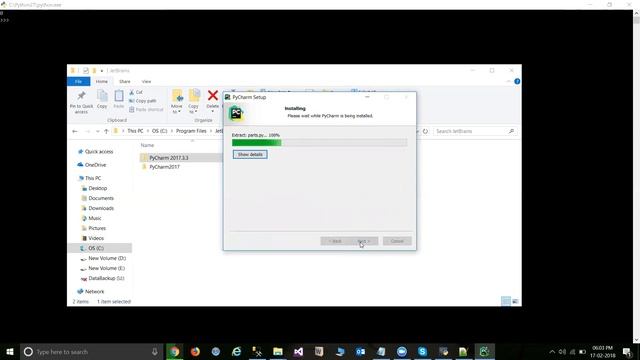Open Skype from the taskbar
The image size is (640, 360).
click(422, 351)
